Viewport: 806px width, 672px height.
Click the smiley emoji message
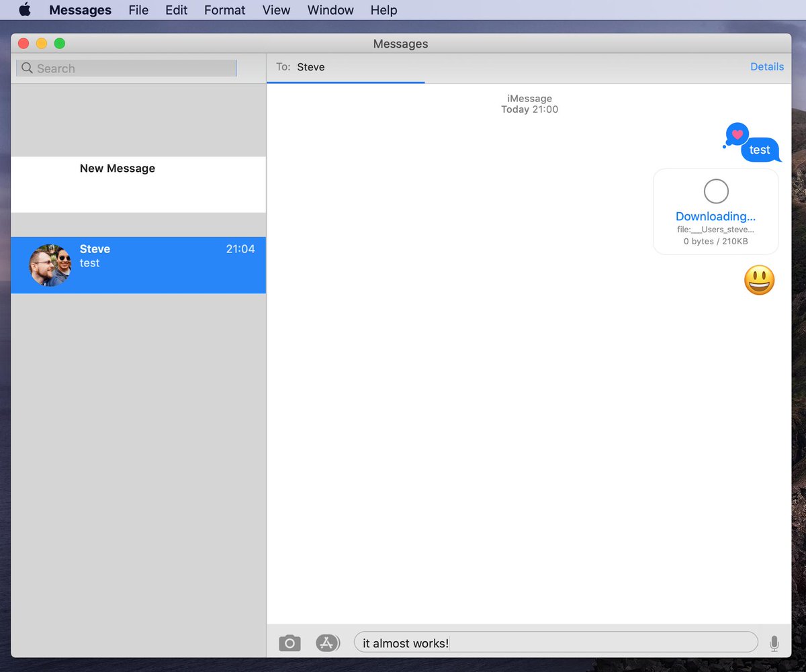pyautogui.click(x=759, y=280)
